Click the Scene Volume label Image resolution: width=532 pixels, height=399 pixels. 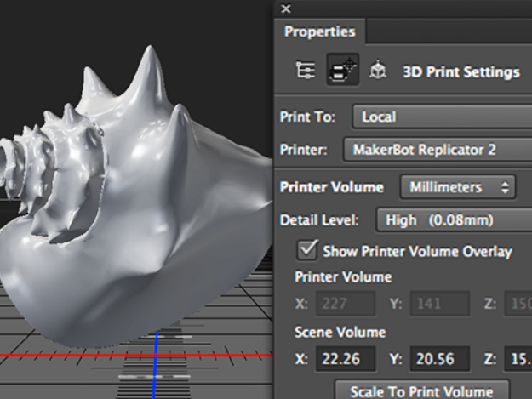point(340,333)
